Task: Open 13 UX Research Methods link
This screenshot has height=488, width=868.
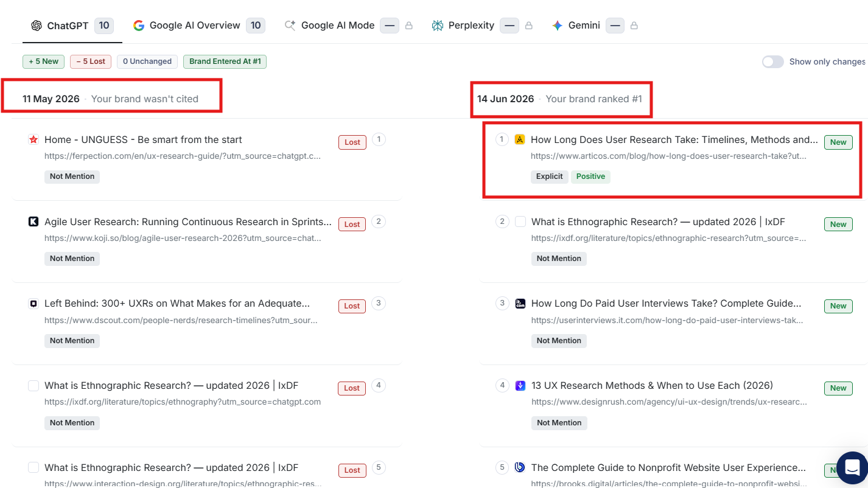Action: [x=652, y=386]
